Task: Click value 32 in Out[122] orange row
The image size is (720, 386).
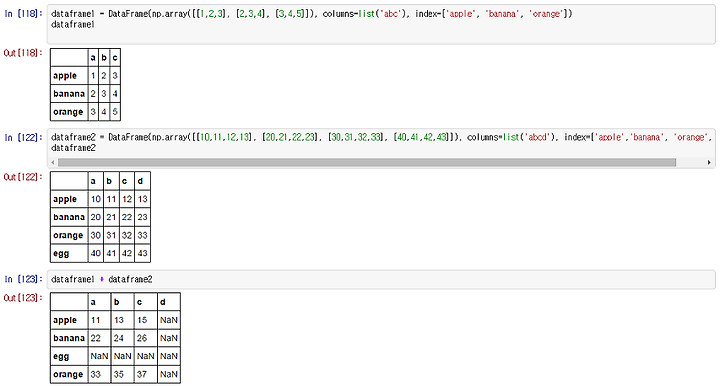Action: [127, 235]
